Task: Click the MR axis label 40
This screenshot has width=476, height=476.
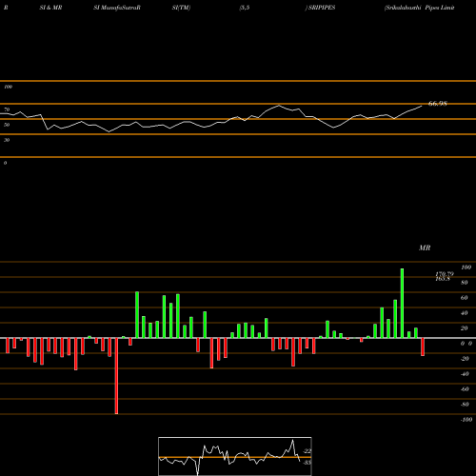Action: coord(465,313)
